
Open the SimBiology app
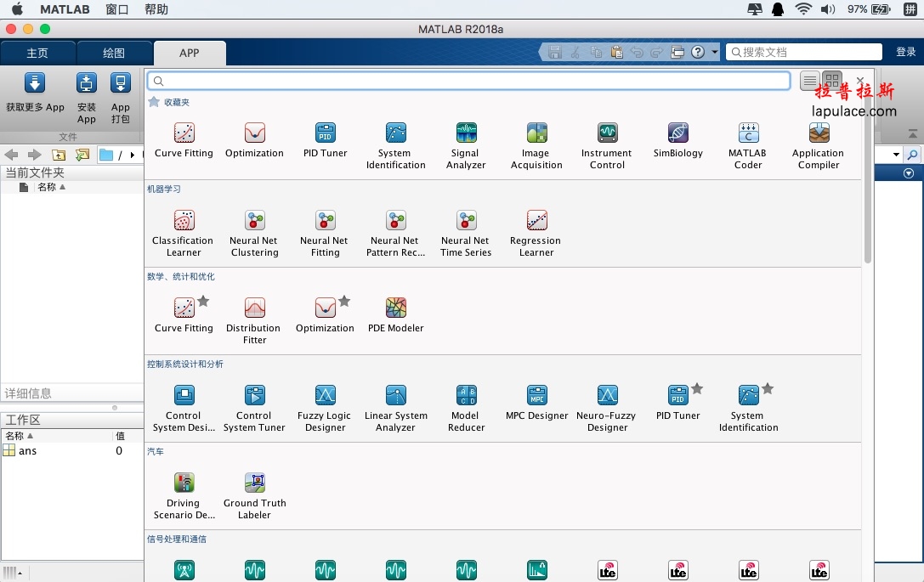(x=677, y=140)
